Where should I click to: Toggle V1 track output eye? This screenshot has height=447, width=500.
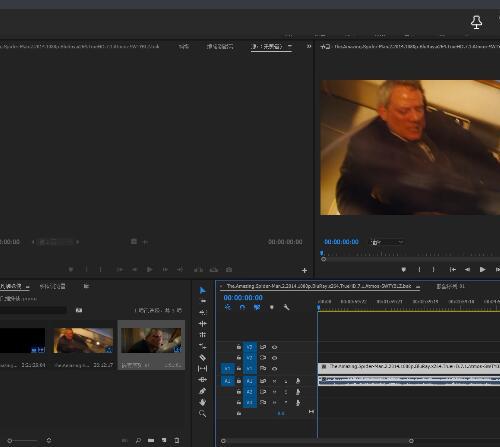click(275, 369)
